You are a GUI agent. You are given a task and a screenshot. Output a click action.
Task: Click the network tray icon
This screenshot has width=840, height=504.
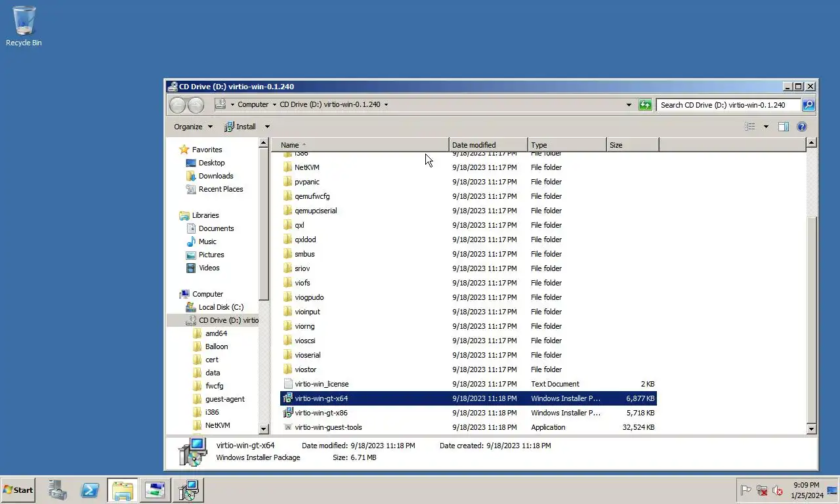point(762,490)
